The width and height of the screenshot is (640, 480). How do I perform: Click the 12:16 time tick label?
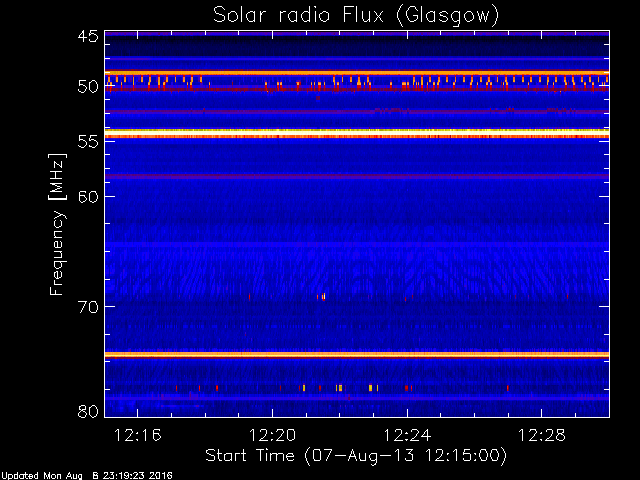click(x=138, y=435)
